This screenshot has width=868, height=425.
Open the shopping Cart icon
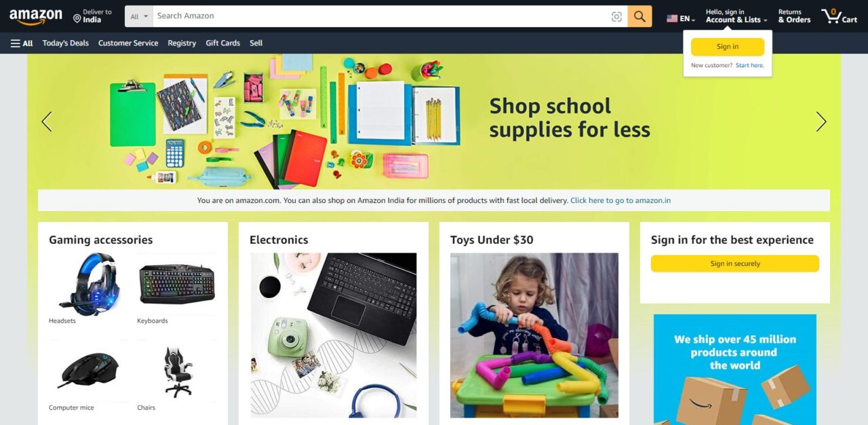tap(839, 16)
